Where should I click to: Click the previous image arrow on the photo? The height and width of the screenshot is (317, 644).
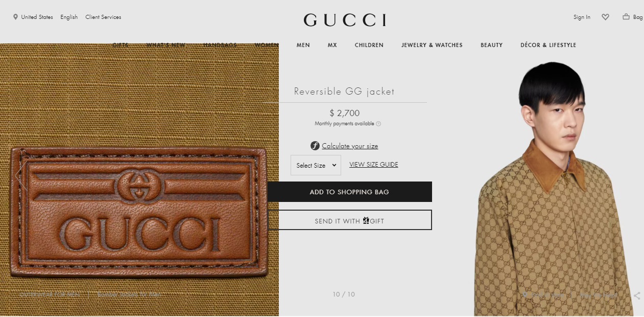(x=21, y=175)
